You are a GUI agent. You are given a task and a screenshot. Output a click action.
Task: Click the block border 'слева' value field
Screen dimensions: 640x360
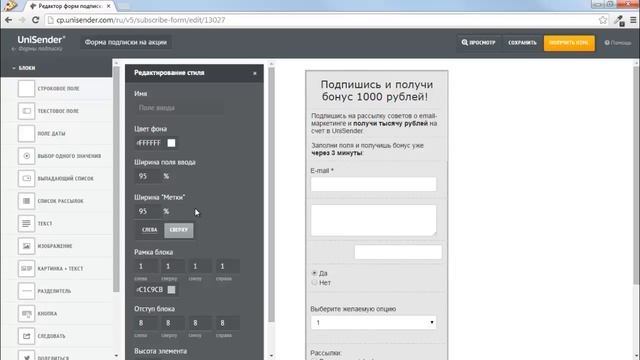click(x=146, y=267)
